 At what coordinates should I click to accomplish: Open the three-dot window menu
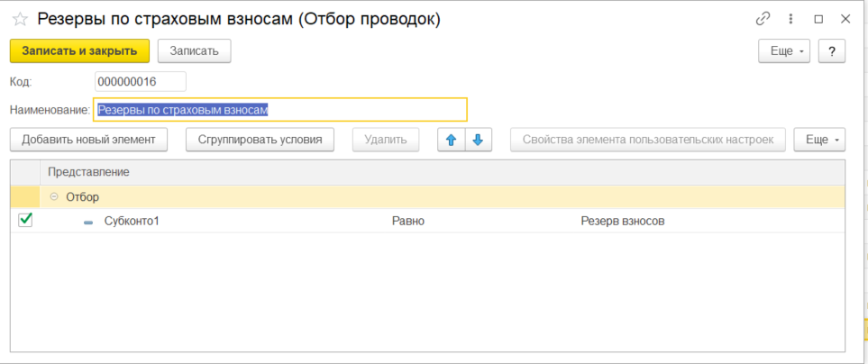[x=790, y=19]
